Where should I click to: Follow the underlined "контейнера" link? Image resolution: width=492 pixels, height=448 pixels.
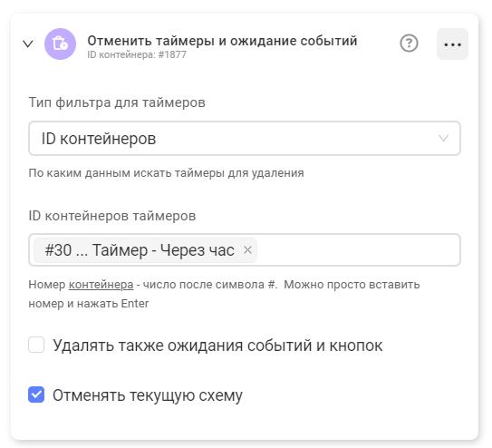click(x=101, y=285)
